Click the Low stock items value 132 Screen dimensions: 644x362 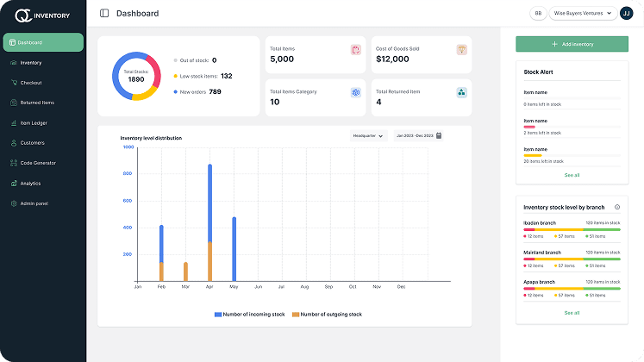pyautogui.click(x=226, y=76)
